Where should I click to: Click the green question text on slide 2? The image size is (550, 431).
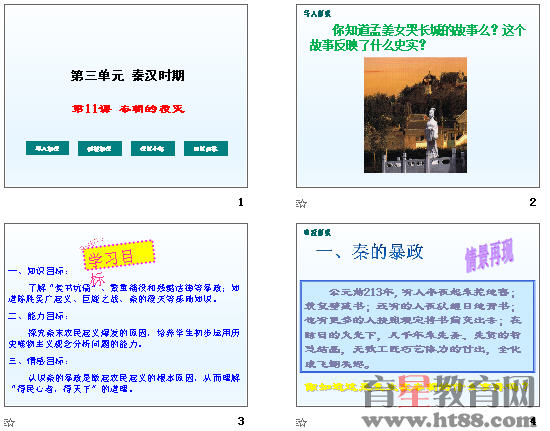tap(417, 37)
